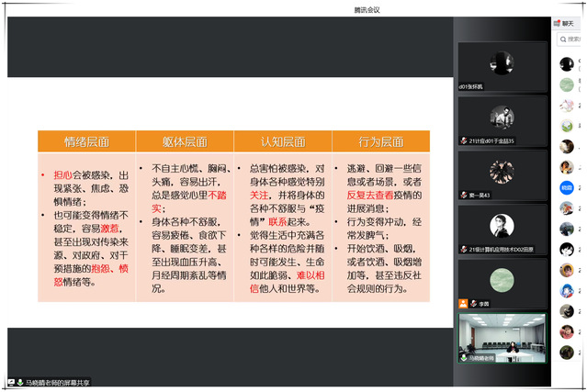Select the d01张怀凯 video tile
This screenshot has width=587, height=392.
[x=502, y=66]
